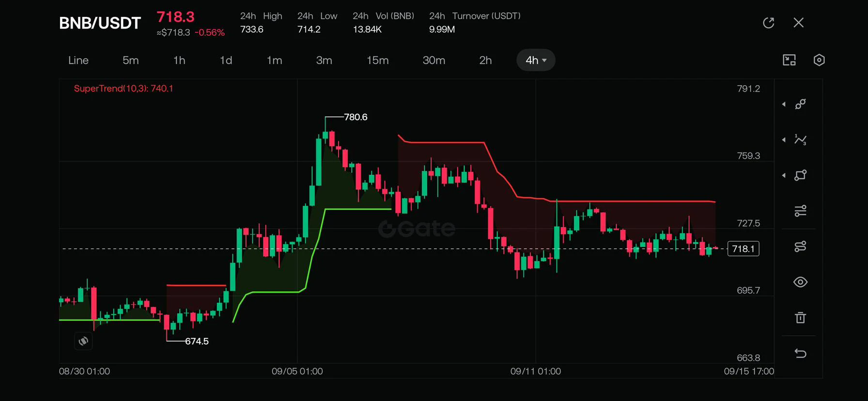Click the 780.6 high marker label

click(356, 117)
